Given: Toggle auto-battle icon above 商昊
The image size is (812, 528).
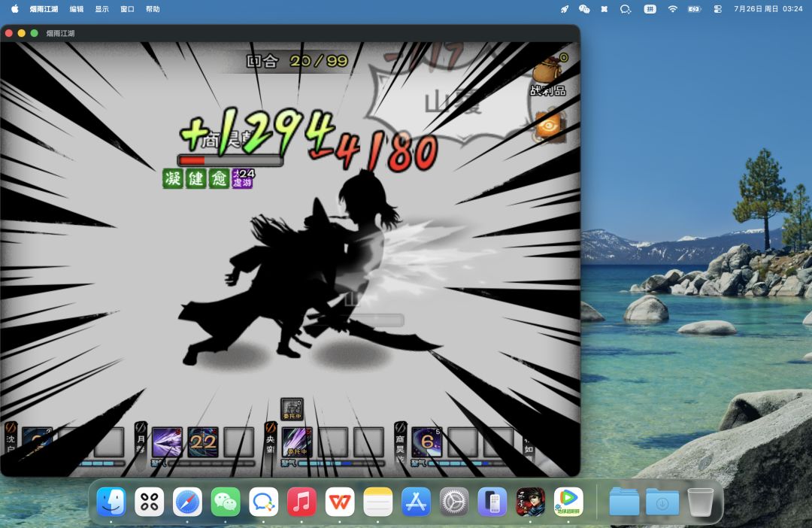Looking at the screenshot, I should pos(400,427).
